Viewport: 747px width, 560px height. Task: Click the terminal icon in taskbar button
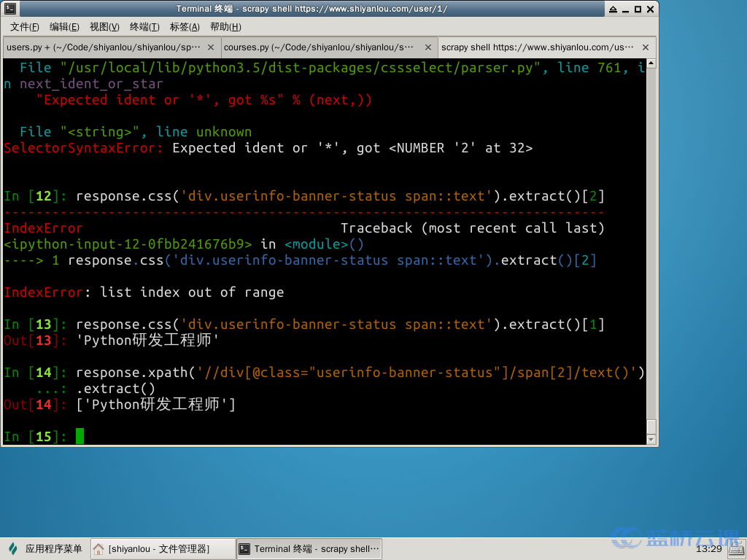(244, 549)
